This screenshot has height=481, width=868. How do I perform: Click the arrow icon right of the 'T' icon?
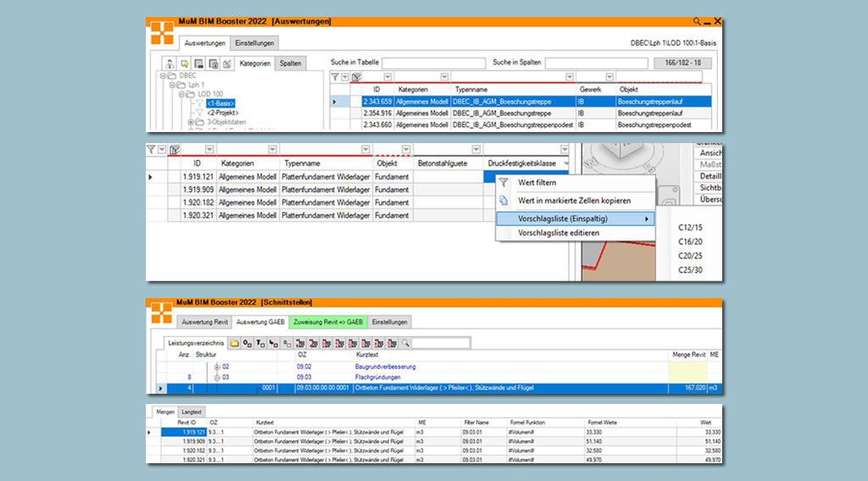274,343
